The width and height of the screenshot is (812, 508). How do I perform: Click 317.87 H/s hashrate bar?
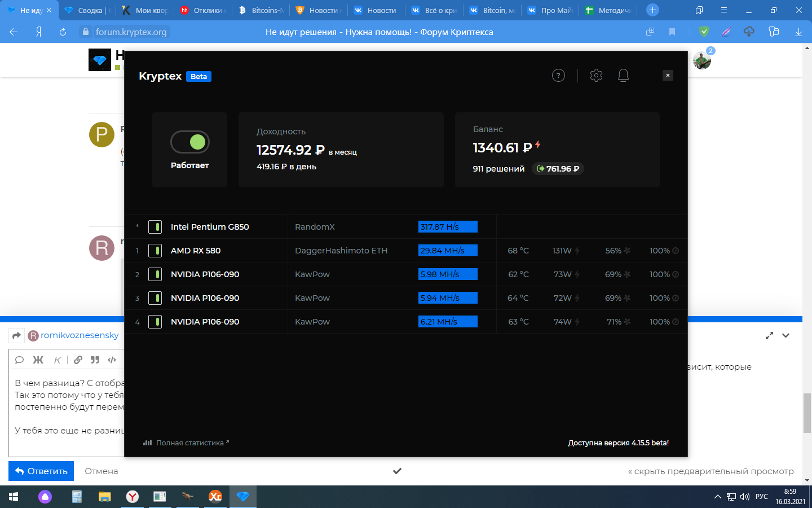point(448,227)
